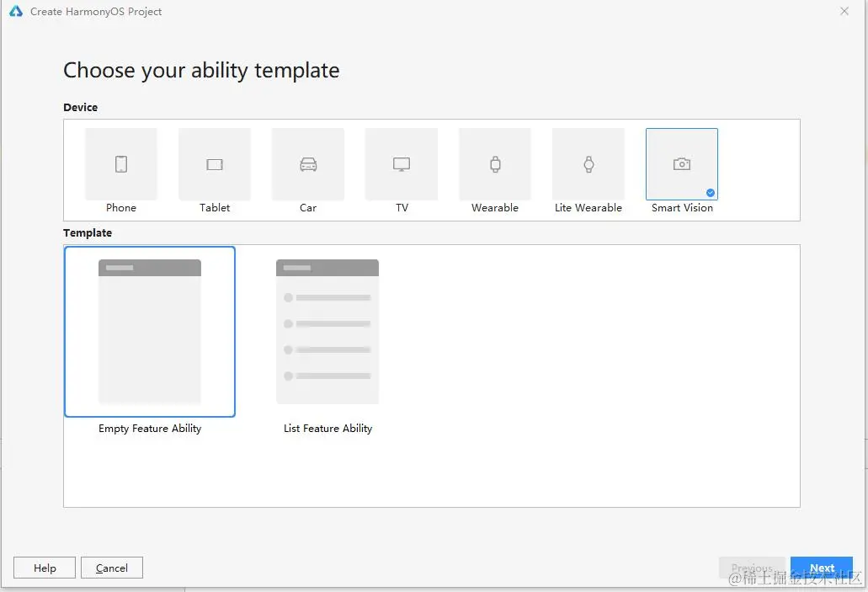
Task: Choose the Empty Feature Ability template
Action: coord(150,332)
